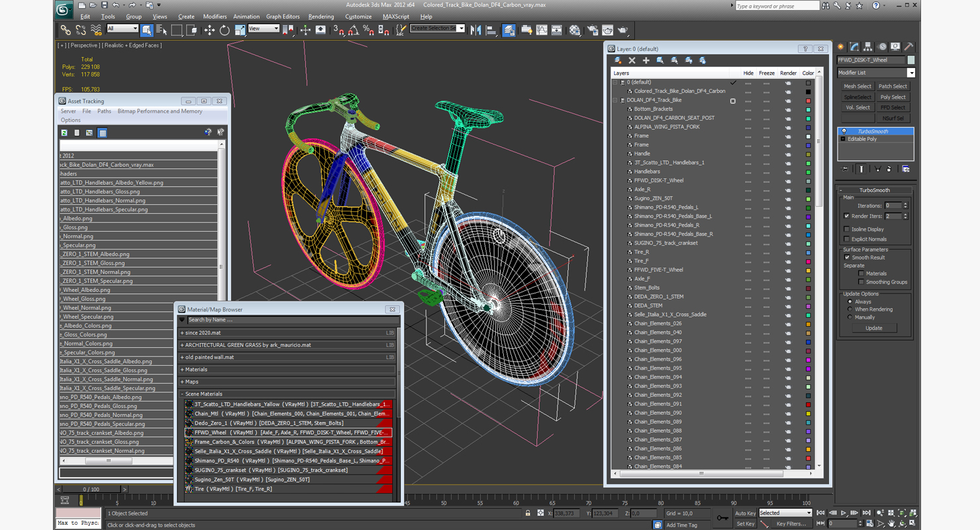The width and height of the screenshot is (980, 530).
Task: Expand the Maps group in Material Browser
Action: coord(182,382)
